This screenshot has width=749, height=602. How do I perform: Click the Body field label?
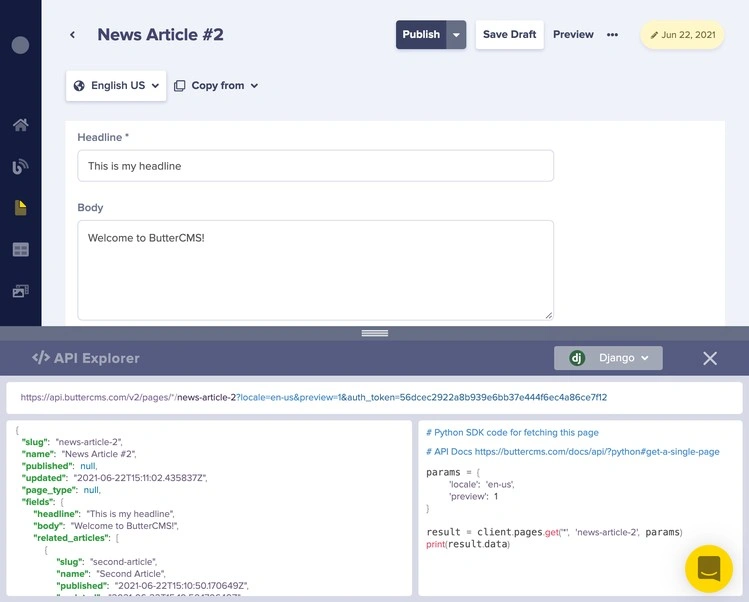coord(90,207)
